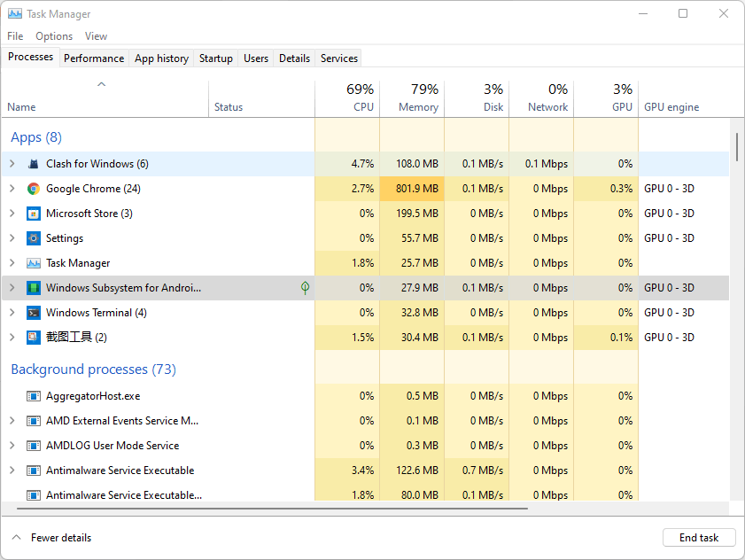
Task: Click the horizontal scrollbar thumb
Action: (272, 509)
